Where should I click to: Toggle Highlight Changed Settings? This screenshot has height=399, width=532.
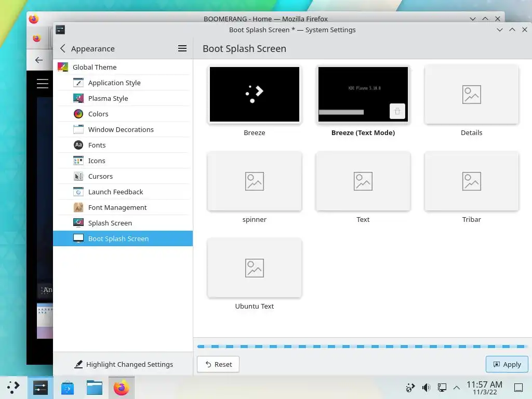pyautogui.click(x=124, y=364)
